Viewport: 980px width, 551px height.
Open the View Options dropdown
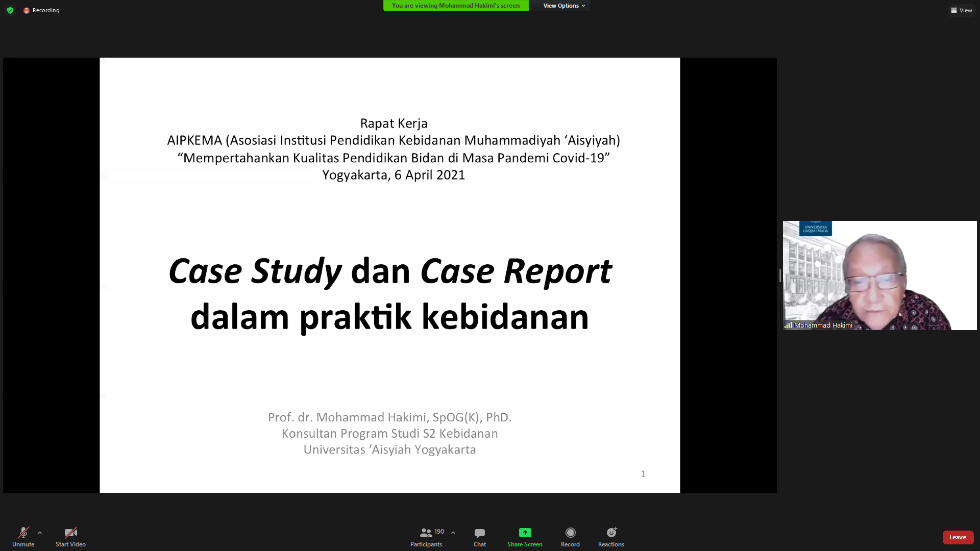(x=564, y=6)
